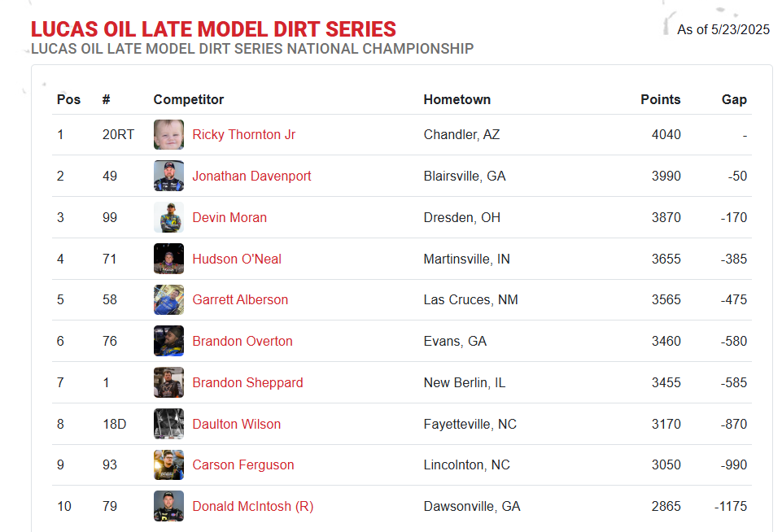
Task: Open Hudson O'Neal's driver photo
Action: [x=168, y=259]
